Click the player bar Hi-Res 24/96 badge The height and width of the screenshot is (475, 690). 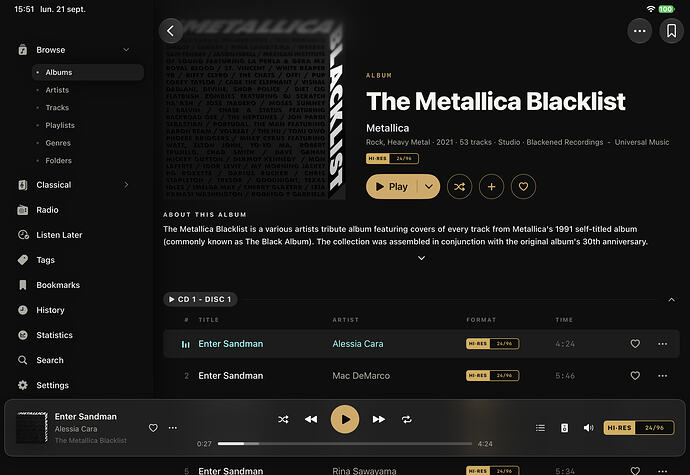pos(639,428)
